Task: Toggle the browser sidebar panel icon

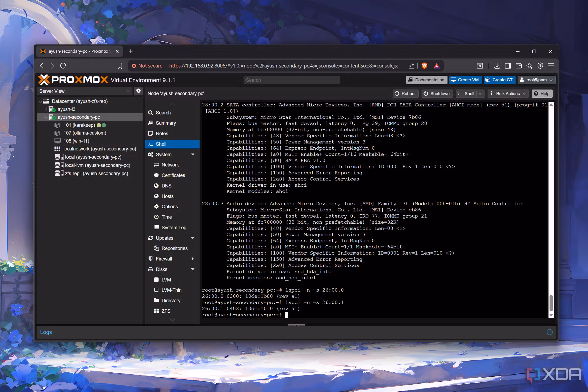Action: coord(508,66)
